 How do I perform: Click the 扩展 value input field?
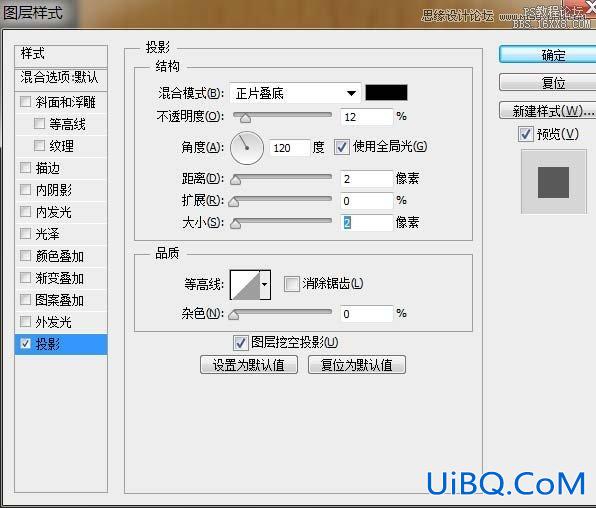coord(366,201)
